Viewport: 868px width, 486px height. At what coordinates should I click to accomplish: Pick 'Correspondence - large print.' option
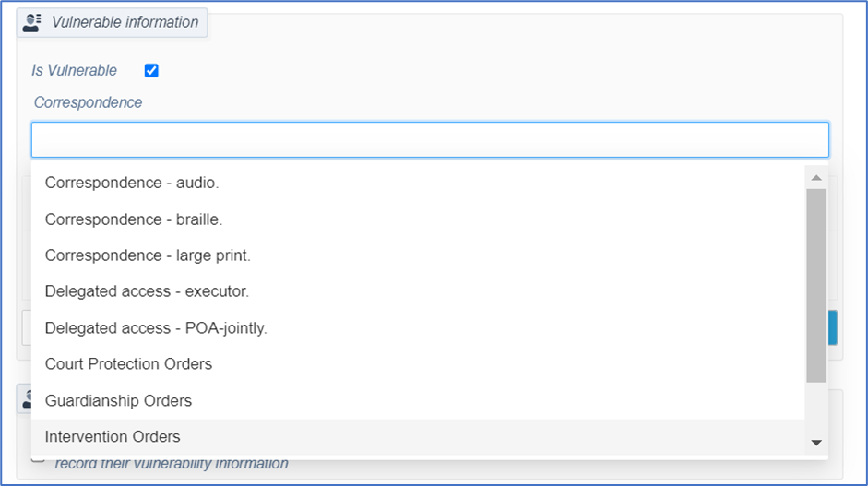coord(148,255)
